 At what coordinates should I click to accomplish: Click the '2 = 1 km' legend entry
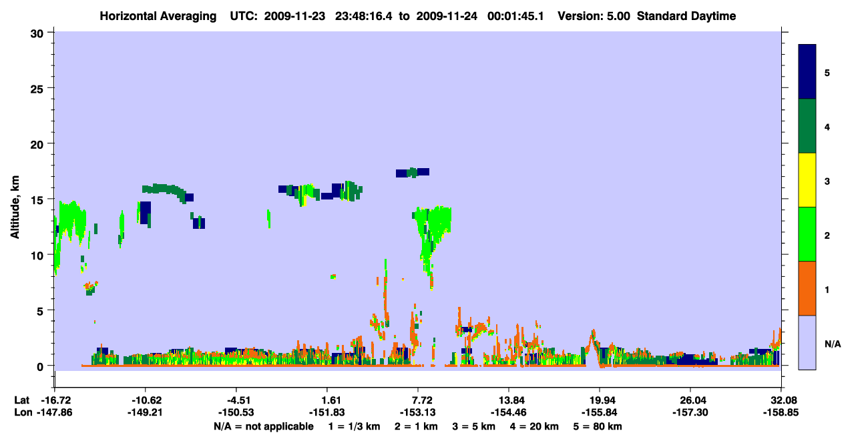click(x=416, y=426)
